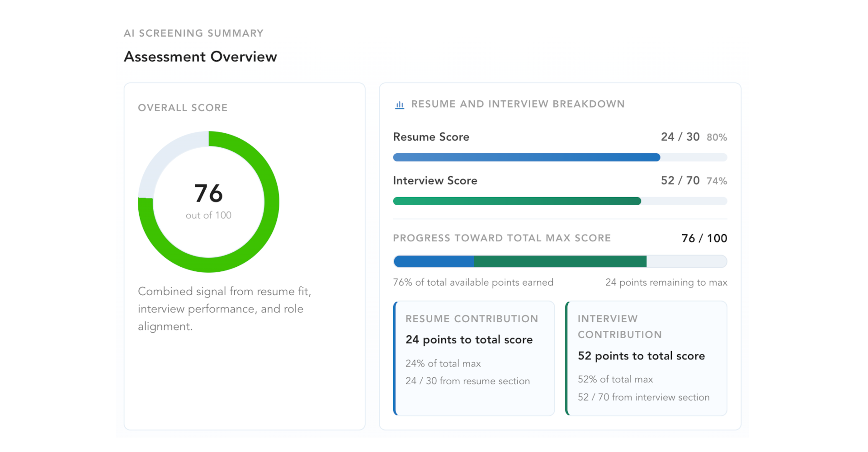
Task: Click '52% of total max' text
Action: (x=615, y=380)
